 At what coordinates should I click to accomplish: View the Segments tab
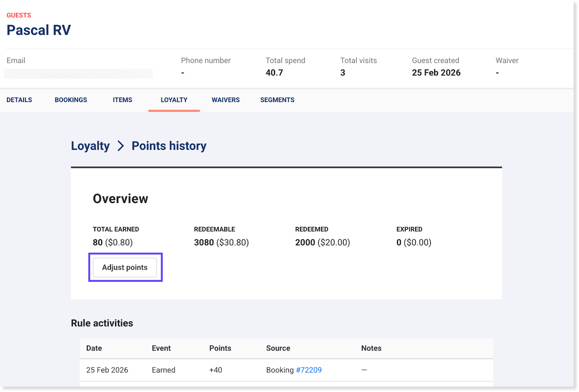click(x=277, y=100)
